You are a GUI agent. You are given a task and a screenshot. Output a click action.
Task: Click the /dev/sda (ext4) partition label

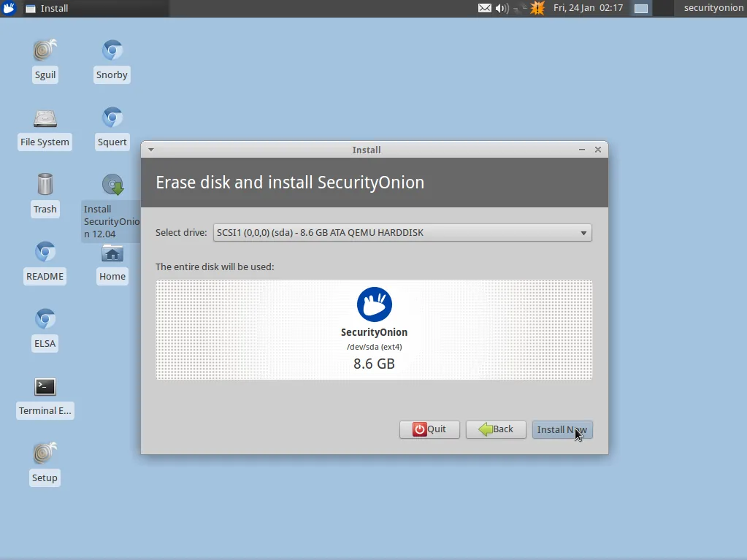click(375, 347)
